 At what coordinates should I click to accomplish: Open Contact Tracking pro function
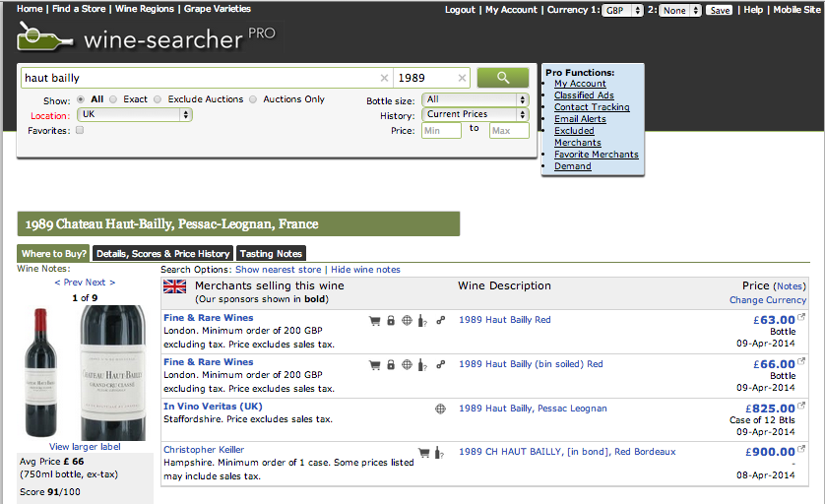[592, 106]
